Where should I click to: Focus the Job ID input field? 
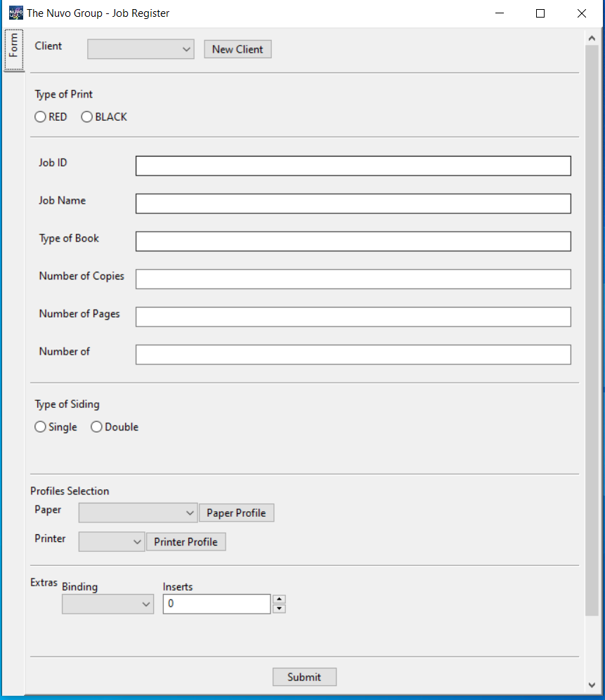pos(353,166)
